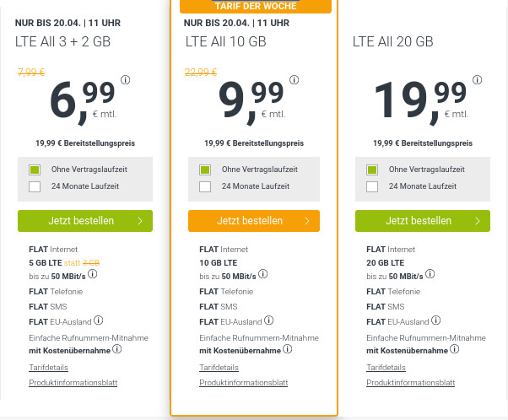This screenshot has width=508, height=420.
Task: Check 24 Monate Laufzeit for LTE All 20 GB
Action: click(x=372, y=186)
